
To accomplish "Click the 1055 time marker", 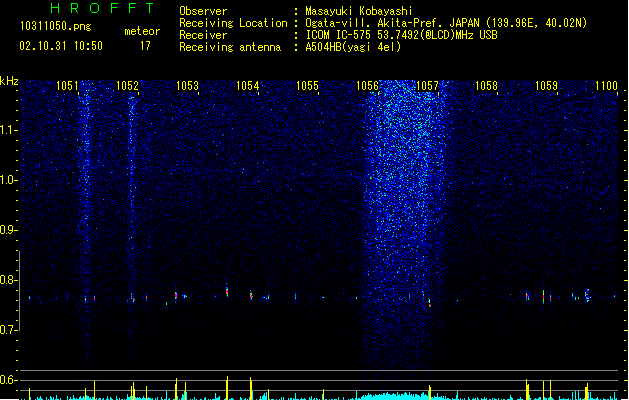I will click(x=307, y=86).
